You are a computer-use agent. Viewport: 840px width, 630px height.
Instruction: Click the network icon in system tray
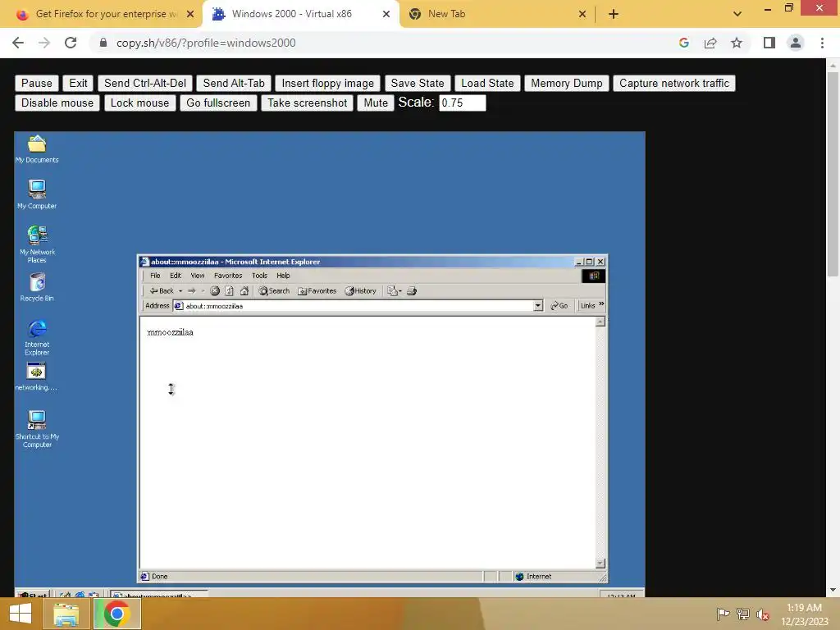(x=743, y=614)
